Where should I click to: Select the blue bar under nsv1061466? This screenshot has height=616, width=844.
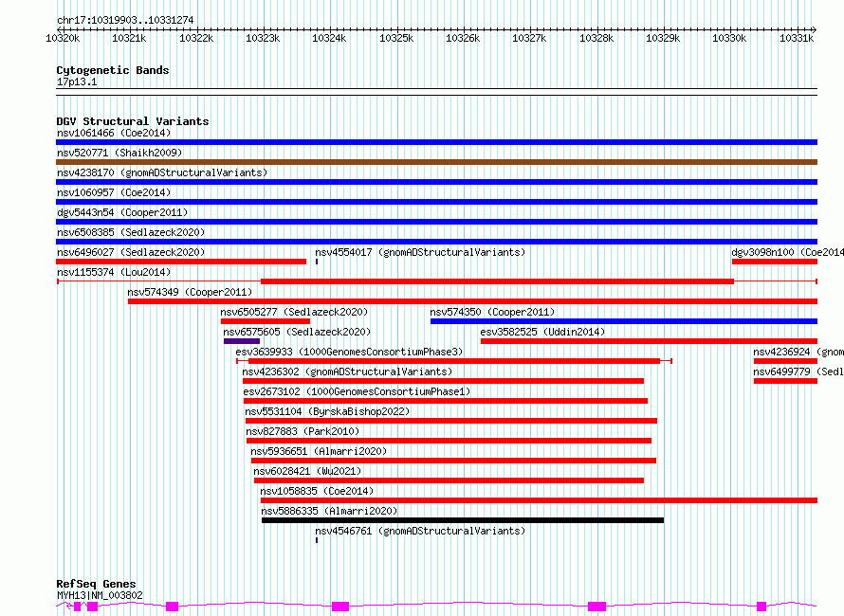coord(436,142)
